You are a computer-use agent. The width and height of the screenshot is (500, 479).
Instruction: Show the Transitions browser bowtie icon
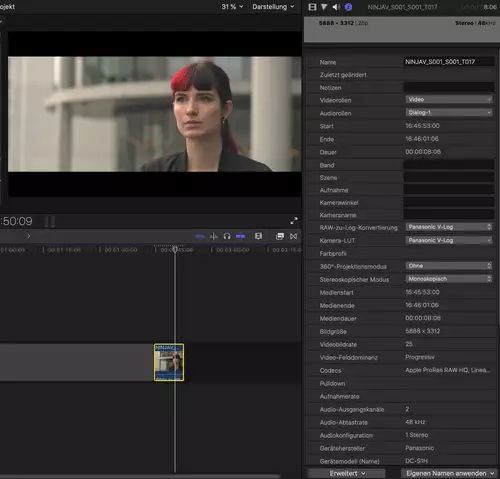(x=293, y=236)
